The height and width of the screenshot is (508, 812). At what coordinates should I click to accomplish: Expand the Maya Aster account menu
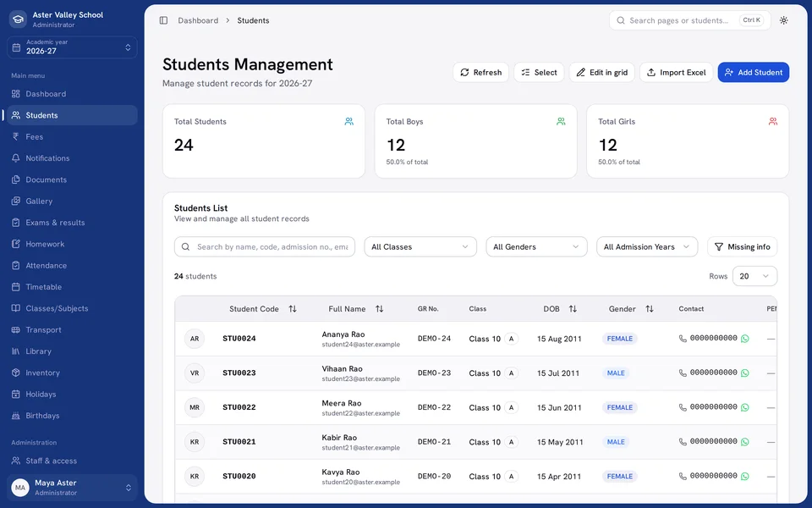(72, 488)
